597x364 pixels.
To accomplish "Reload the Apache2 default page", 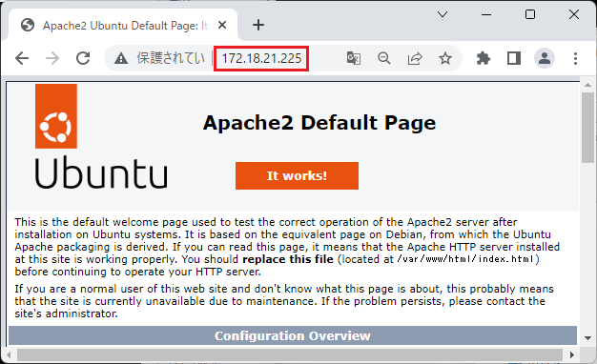I will click(x=83, y=58).
